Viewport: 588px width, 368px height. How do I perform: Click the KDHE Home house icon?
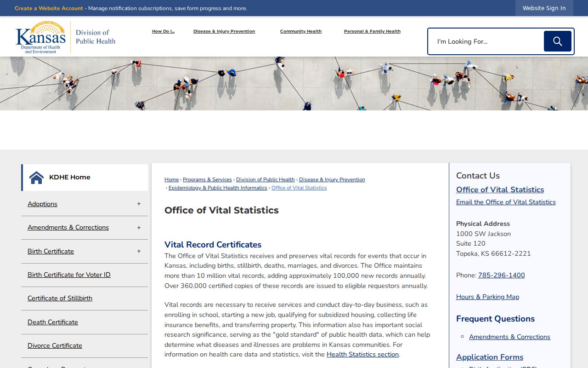[36, 177]
